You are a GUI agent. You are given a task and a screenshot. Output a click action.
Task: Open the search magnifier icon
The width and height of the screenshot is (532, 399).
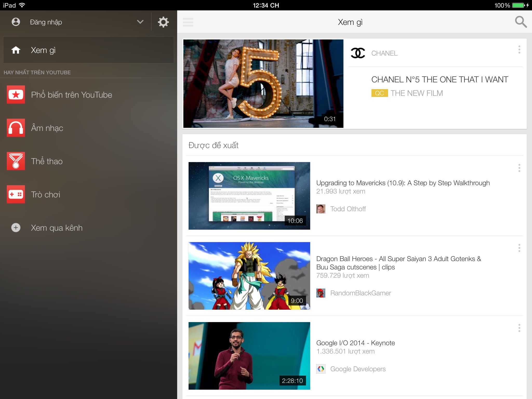521,22
